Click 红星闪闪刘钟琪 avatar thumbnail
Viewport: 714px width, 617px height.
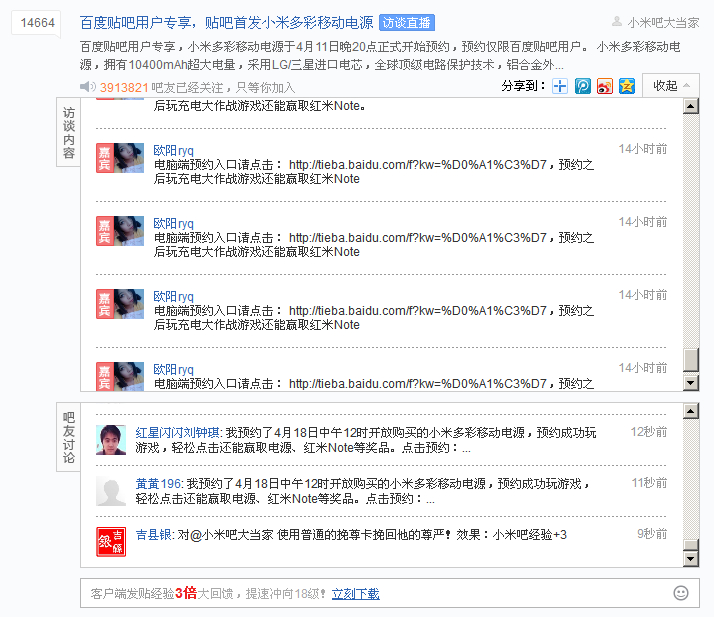click(x=111, y=440)
